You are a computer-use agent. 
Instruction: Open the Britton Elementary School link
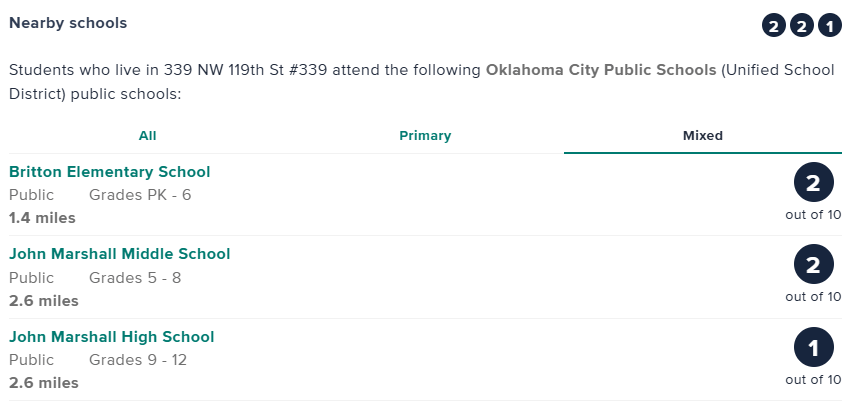pos(110,172)
